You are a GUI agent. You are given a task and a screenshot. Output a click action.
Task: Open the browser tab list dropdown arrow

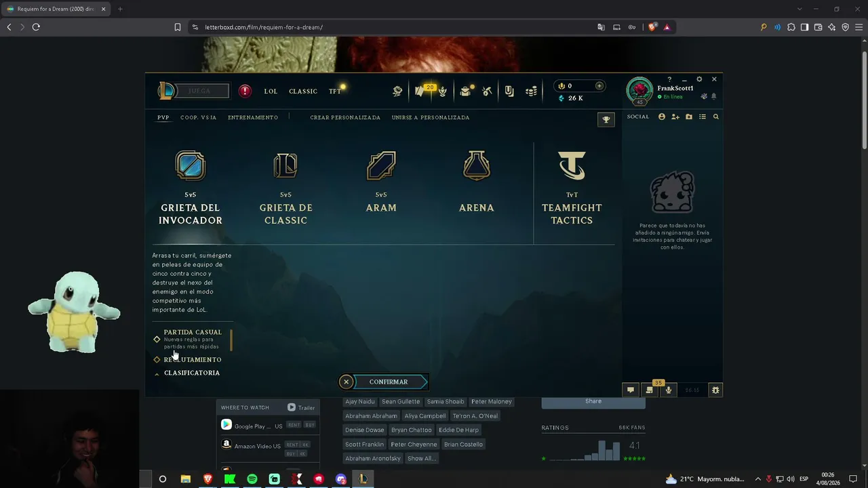pos(800,9)
